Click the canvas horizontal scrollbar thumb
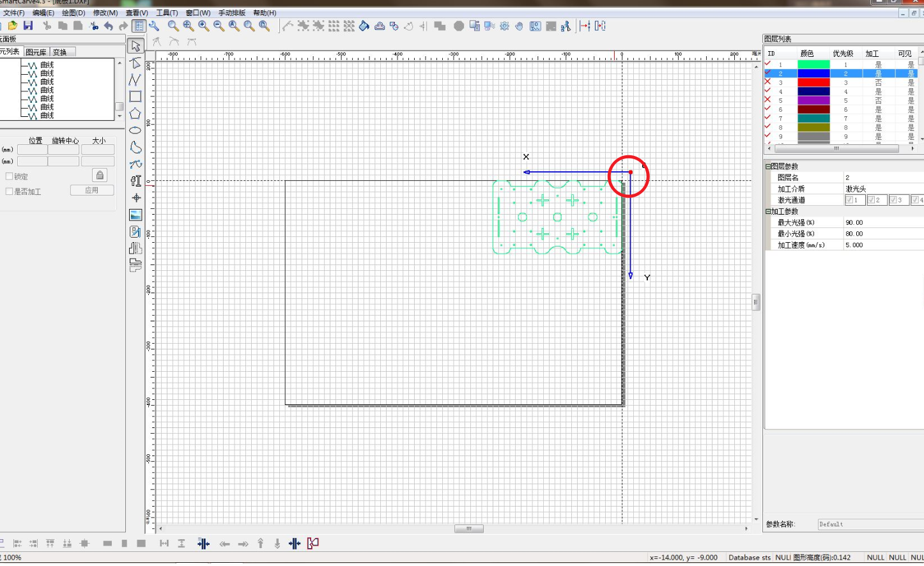This screenshot has width=924, height=566. coord(469,528)
